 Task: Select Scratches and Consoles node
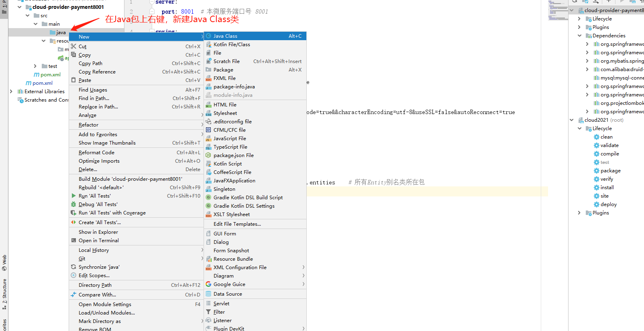pyautogui.click(x=43, y=100)
